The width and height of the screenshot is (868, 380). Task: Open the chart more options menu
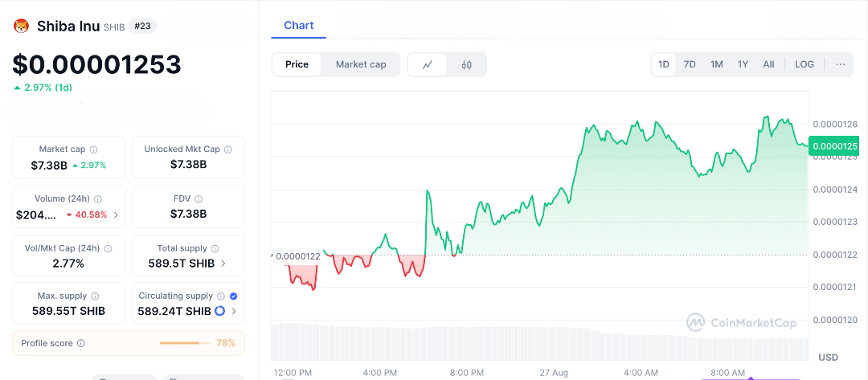click(840, 64)
